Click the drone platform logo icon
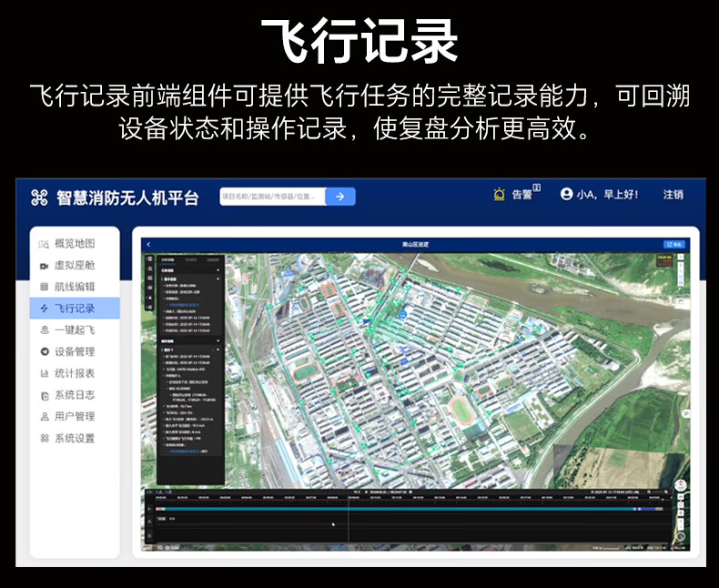719x588 pixels. pos(39,197)
